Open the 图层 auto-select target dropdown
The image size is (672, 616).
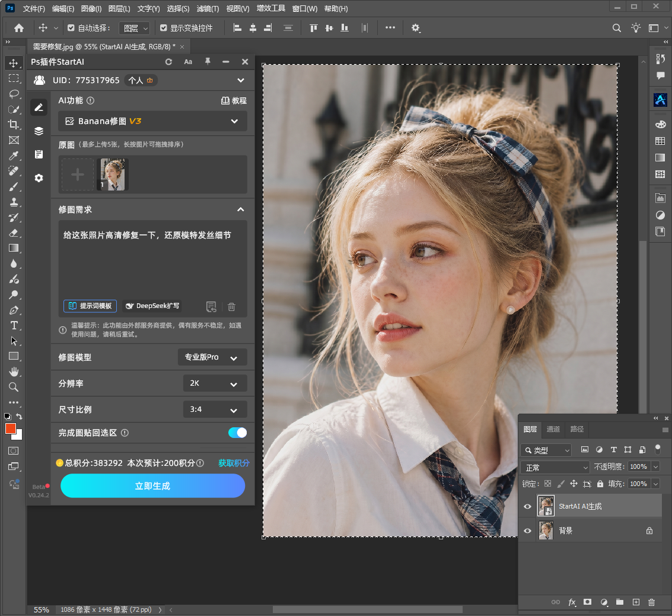point(134,28)
